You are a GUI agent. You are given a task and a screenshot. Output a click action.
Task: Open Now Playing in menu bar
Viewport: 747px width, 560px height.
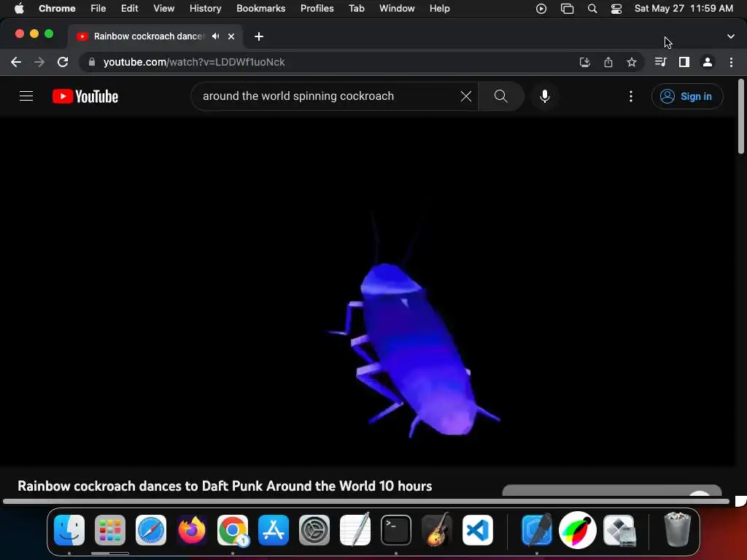pos(541,9)
